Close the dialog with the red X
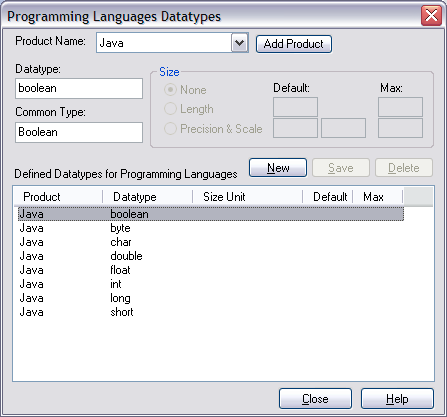Viewport: 447px width, 417px height. coord(431,15)
